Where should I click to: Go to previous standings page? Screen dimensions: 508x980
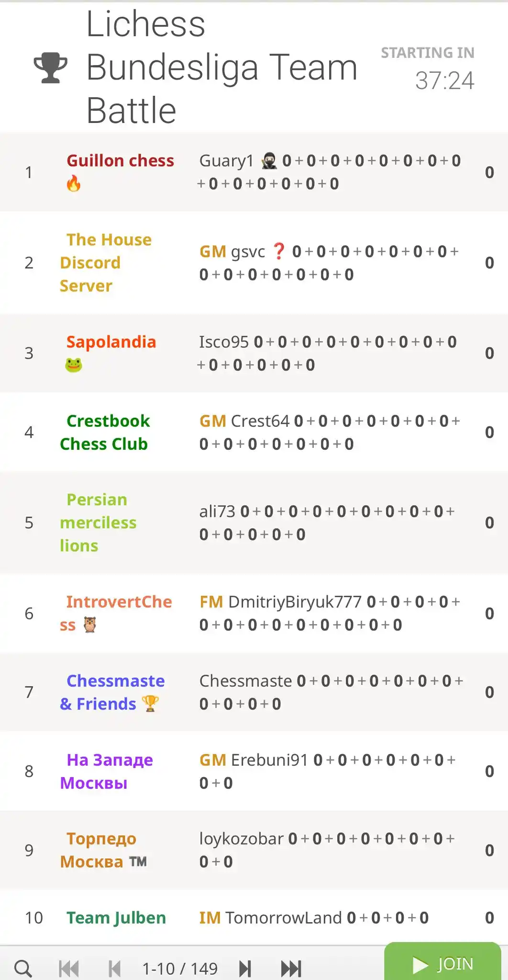(115, 969)
